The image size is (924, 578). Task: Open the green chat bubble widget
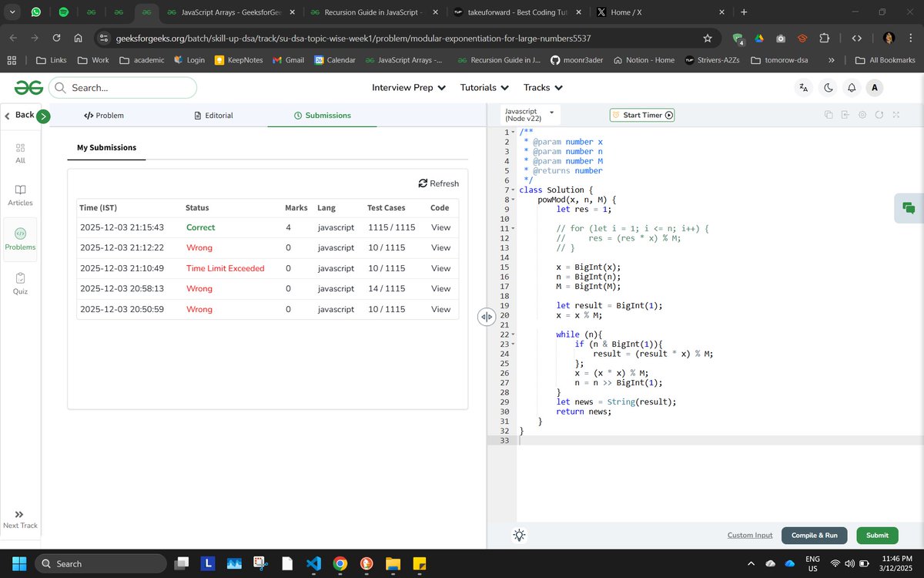pos(909,208)
